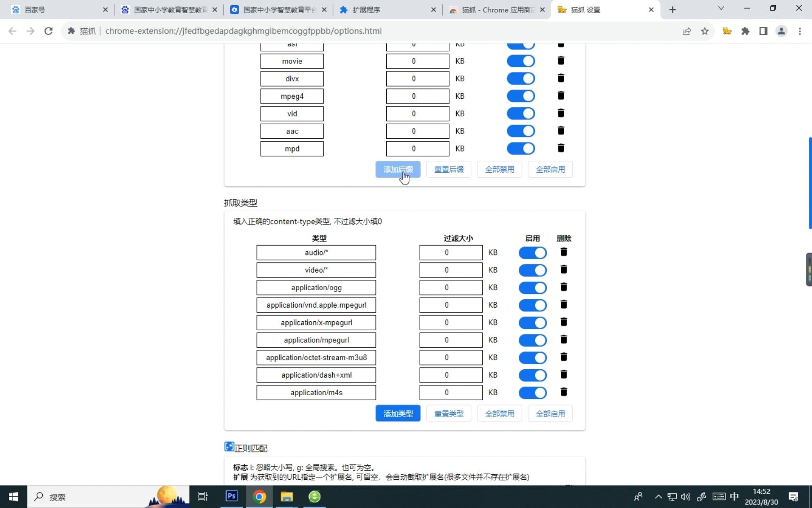The width and height of the screenshot is (812, 508).
Task: Delete application/vnd.apple.mpegurl type row
Action: pyautogui.click(x=564, y=305)
